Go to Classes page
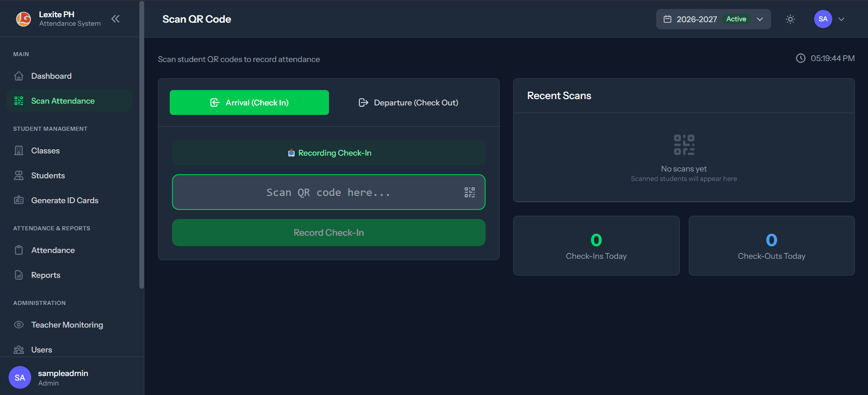 69,151
